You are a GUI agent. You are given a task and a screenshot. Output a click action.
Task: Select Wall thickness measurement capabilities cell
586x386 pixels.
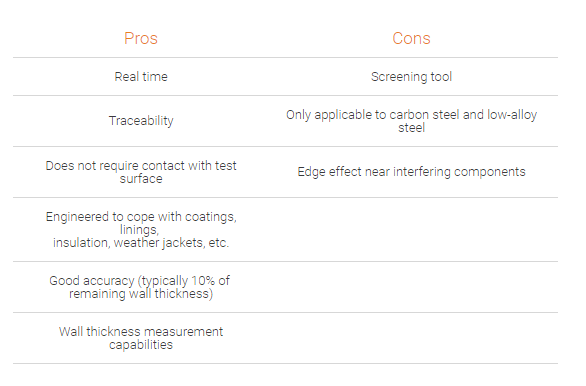pos(141,338)
